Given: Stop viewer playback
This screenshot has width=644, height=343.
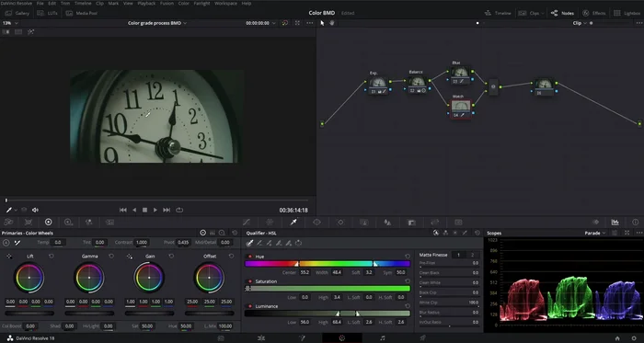Looking at the screenshot, I should point(144,210).
